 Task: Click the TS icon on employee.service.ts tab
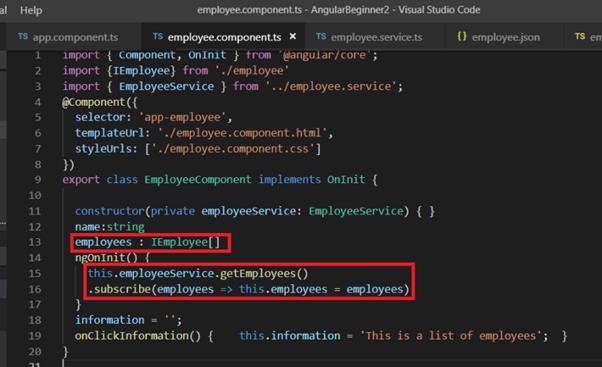321,36
